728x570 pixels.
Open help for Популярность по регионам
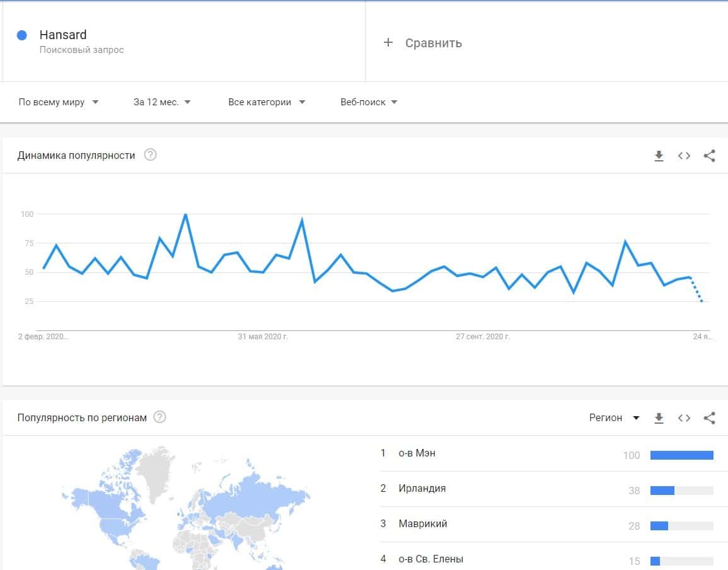pyautogui.click(x=160, y=417)
